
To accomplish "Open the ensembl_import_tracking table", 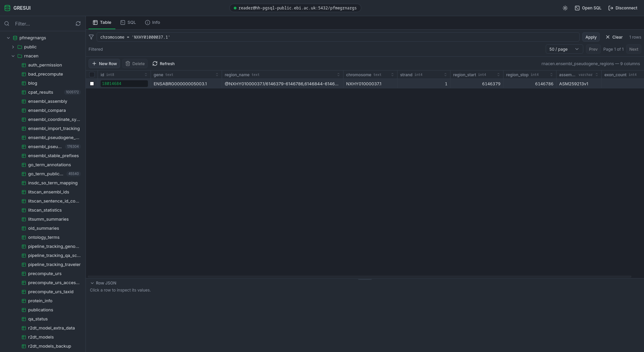I will (54, 129).
